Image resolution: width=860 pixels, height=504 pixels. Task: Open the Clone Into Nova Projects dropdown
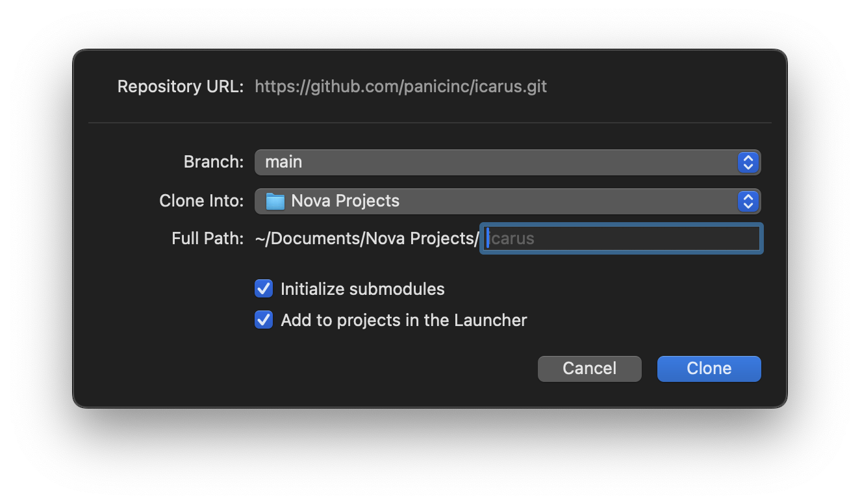(x=507, y=201)
